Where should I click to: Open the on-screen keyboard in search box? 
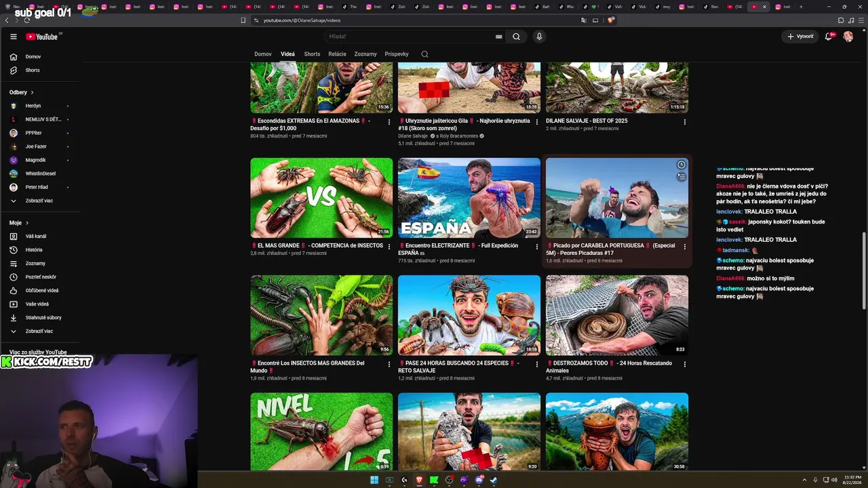(x=499, y=37)
